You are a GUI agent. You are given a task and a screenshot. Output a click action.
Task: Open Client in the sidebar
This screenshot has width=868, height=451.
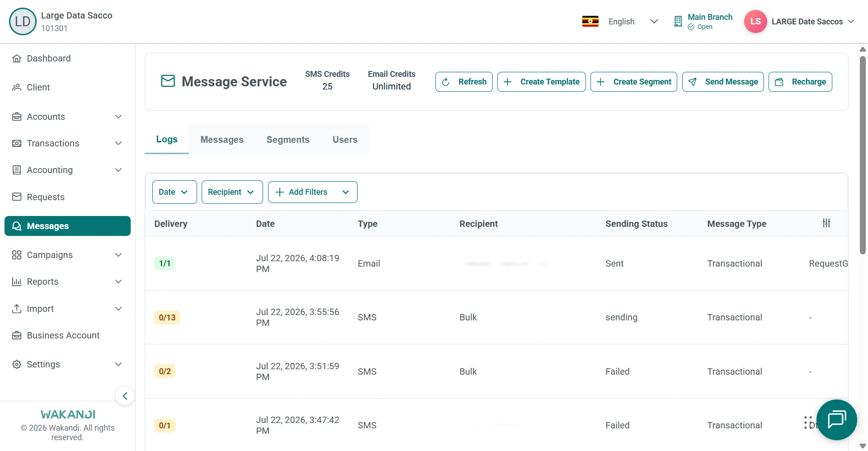(68, 87)
